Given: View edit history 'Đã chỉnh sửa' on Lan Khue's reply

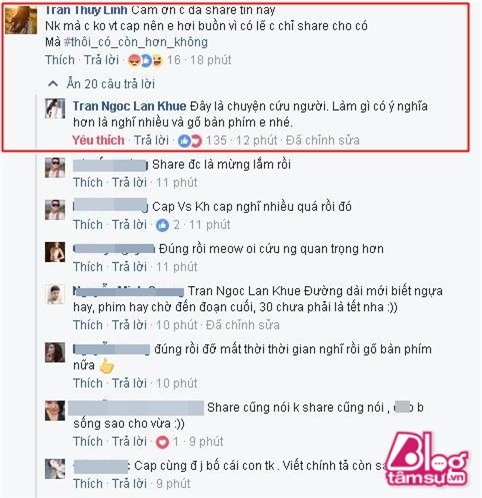Looking at the screenshot, I should 323,140.
